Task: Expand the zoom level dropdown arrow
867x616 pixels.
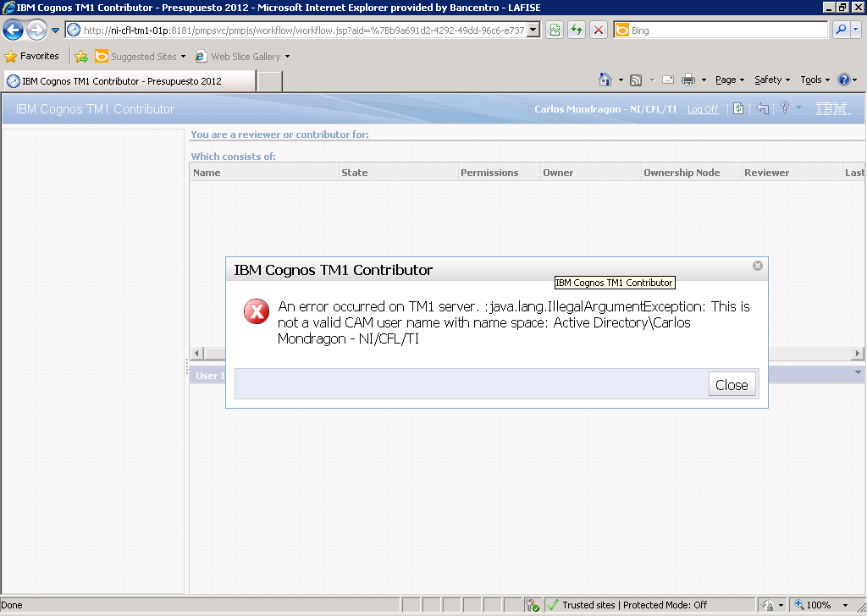Action: coord(845,606)
